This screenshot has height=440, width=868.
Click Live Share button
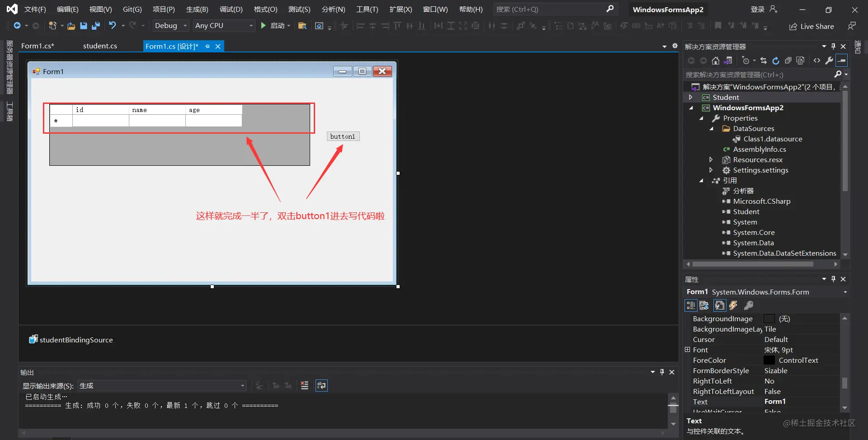tap(811, 26)
